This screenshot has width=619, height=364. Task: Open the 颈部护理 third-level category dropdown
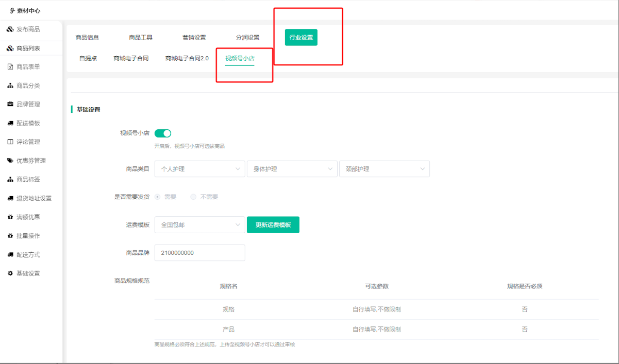(x=384, y=169)
